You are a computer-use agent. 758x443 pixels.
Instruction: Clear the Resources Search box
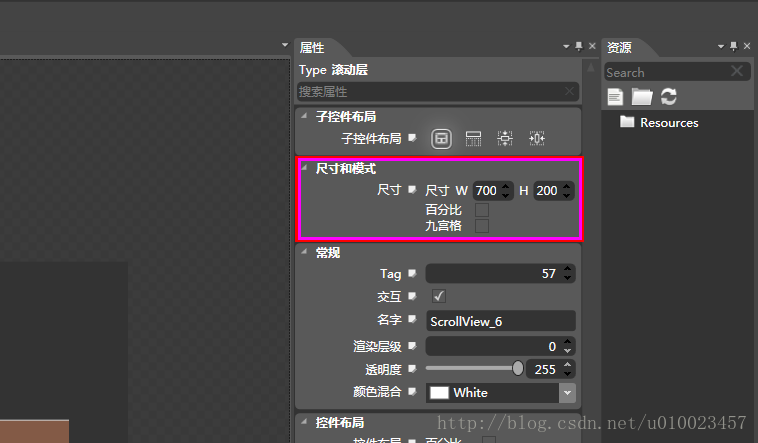point(737,71)
